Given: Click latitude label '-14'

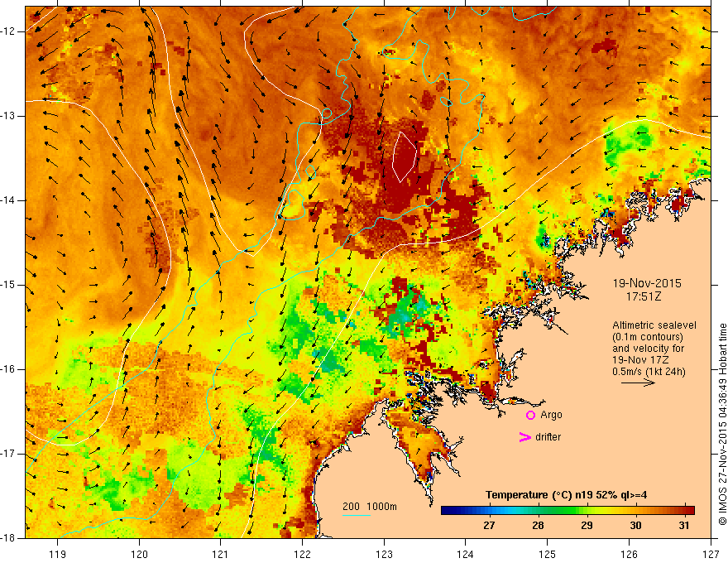Looking at the screenshot, I should click(9, 200).
